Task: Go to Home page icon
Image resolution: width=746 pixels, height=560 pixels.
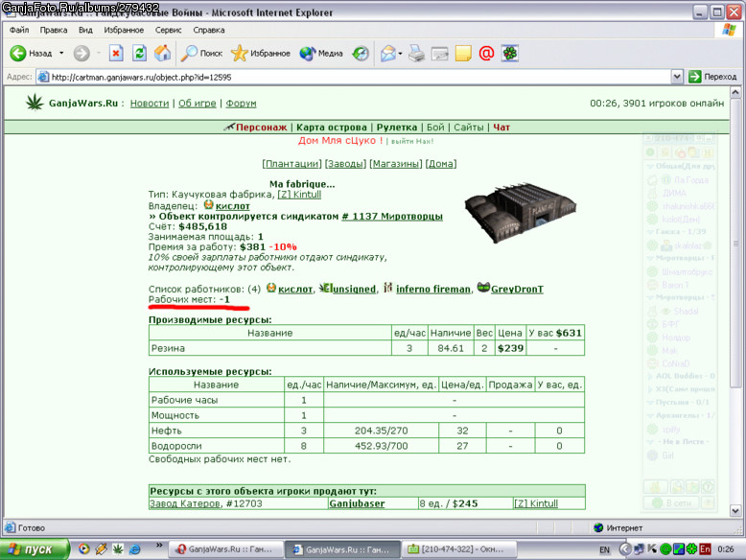Action: tap(163, 54)
